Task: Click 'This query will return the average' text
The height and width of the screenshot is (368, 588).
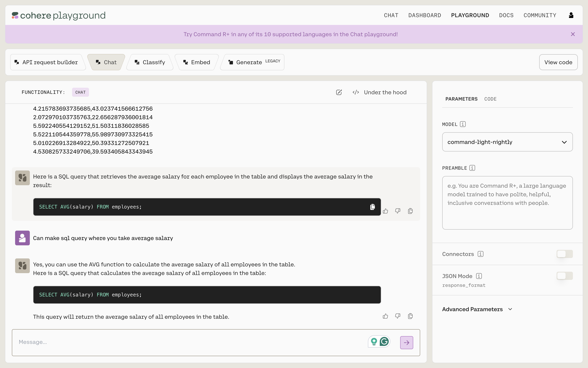Action: coord(131,317)
